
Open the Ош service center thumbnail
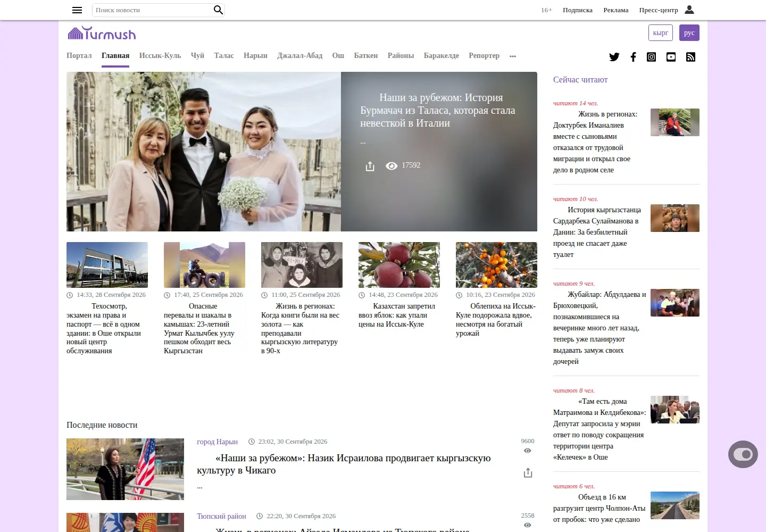click(107, 265)
